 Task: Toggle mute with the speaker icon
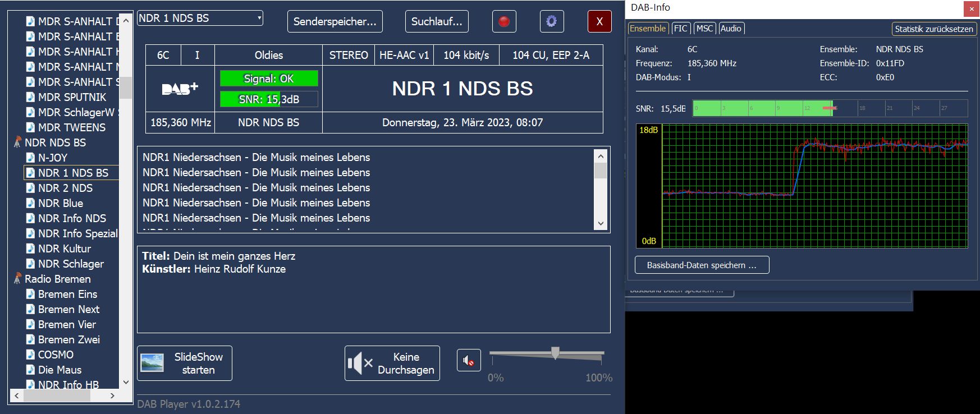469,361
